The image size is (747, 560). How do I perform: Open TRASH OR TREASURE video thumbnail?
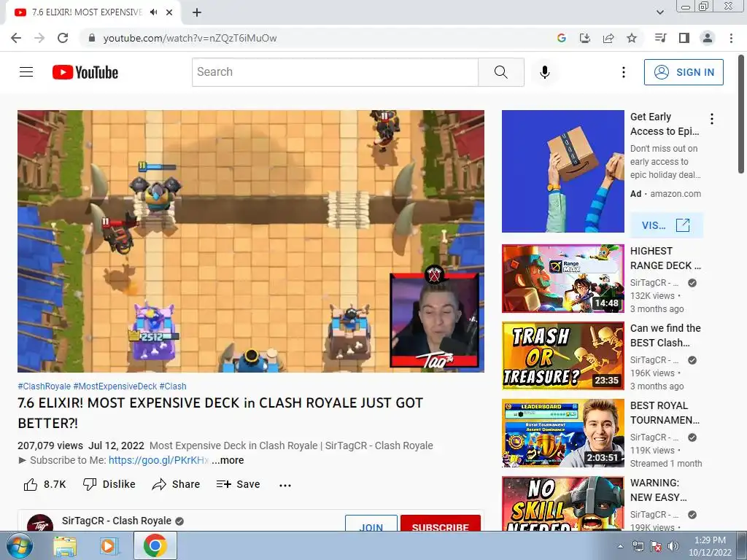[562, 356]
